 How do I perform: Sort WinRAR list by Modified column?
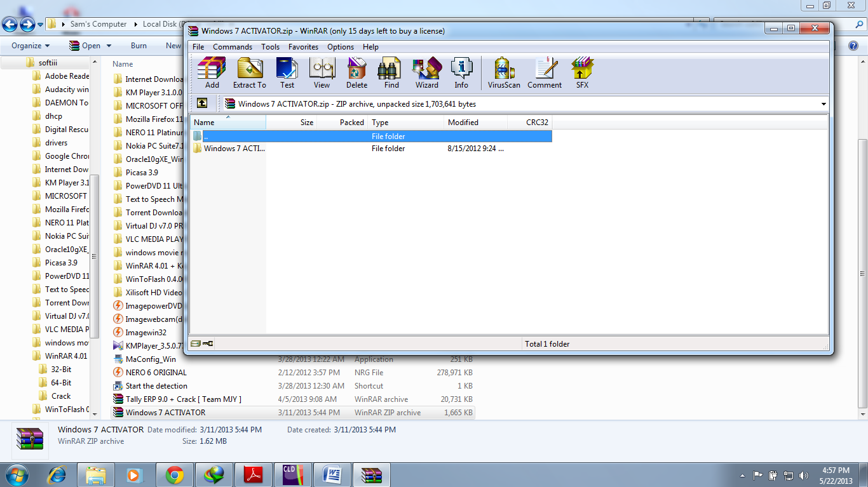pos(475,123)
